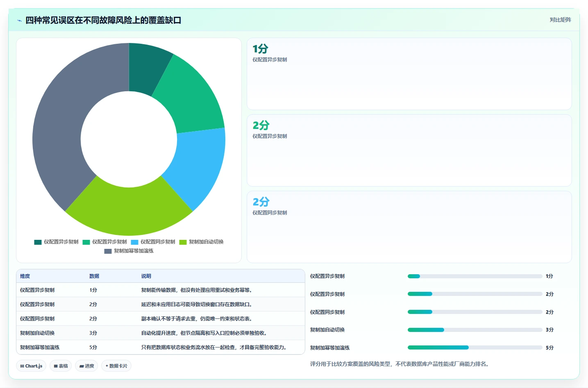Viewport: 588px width, 388px height.
Task: Click the 进度 chip
Action: 86,366
